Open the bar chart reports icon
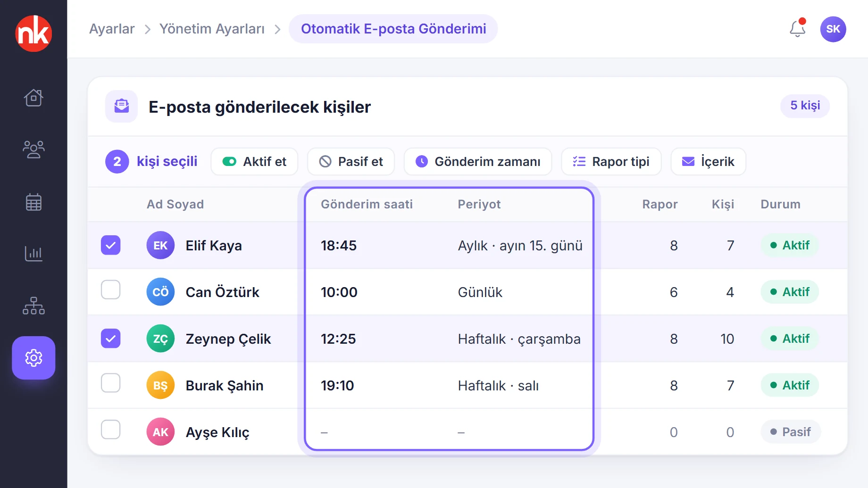Image resolution: width=868 pixels, height=488 pixels. pos(33,254)
